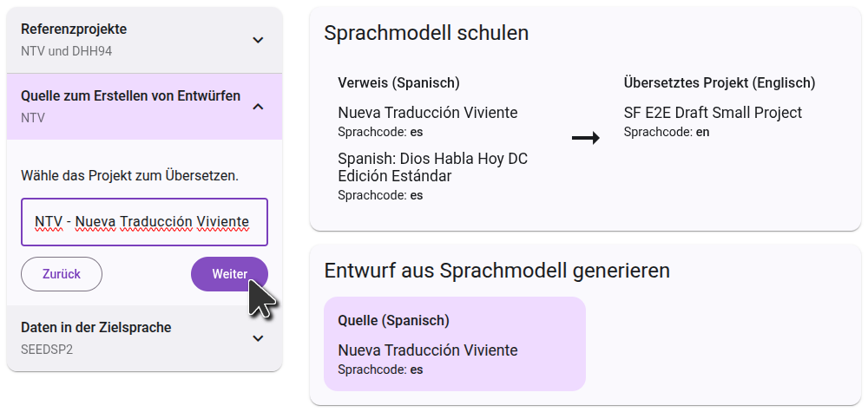Select the Daten in der Zielsprache step title
This screenshot has width=868, height=412.
click(x=95, y=328)
